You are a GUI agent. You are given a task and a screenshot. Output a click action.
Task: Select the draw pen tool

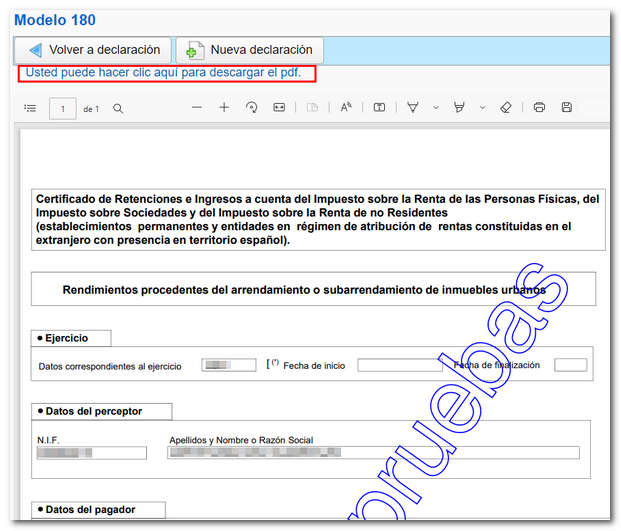pos(413,108)
